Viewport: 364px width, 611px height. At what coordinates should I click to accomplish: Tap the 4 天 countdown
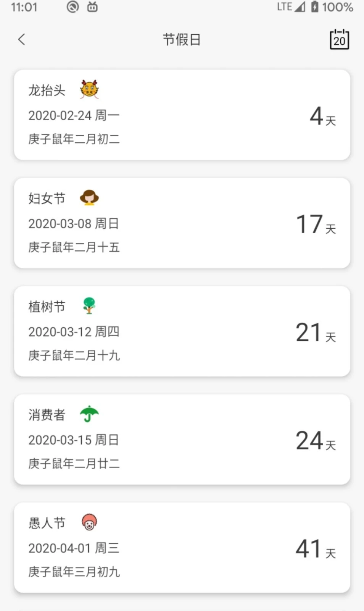[322, 116]
